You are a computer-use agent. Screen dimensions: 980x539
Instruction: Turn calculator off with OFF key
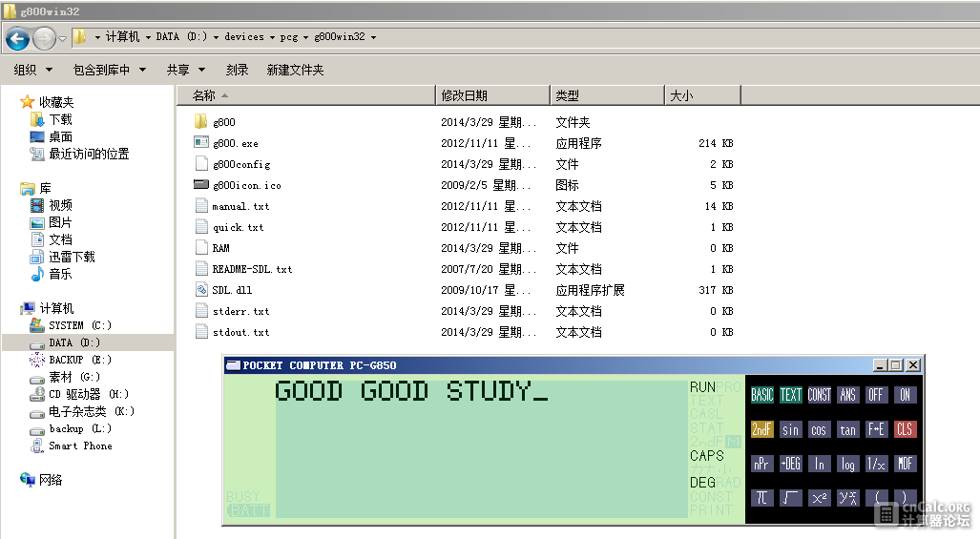pos(876,395)
